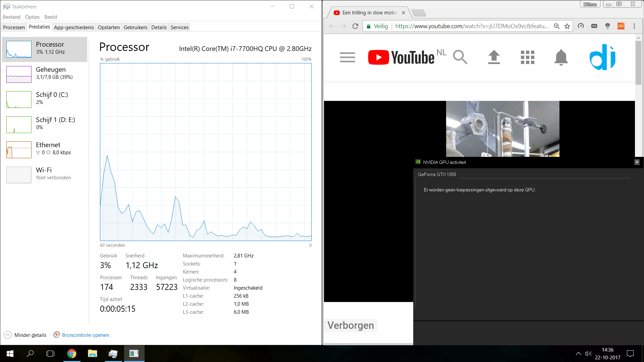Click the YouTube upload arrow icon

point(494,57)
